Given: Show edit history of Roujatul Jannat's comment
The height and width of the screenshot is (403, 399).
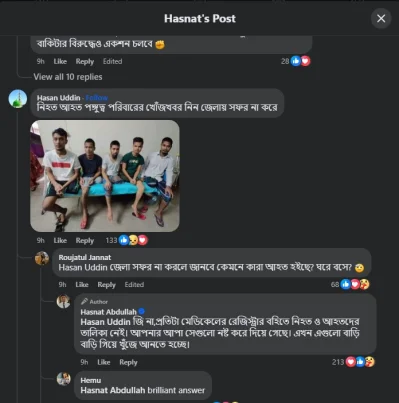Looking at the screenshot, I should [134, 285].
